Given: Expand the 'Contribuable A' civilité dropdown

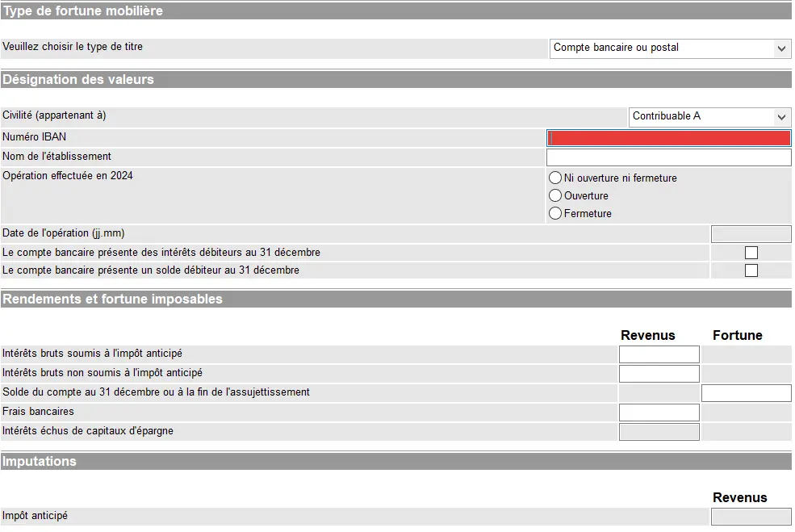Looking at the screenshot, I should pyautogui.click(x=709, y=117).
